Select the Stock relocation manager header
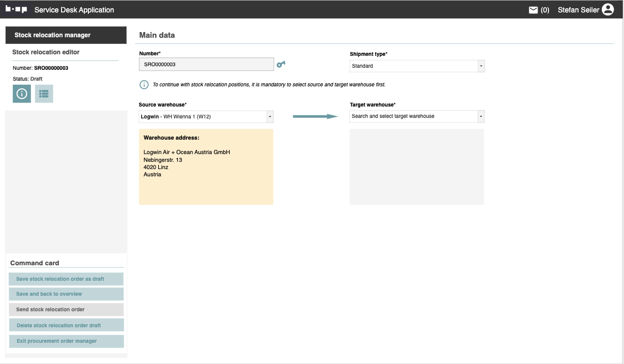 [x=66, y=35]
